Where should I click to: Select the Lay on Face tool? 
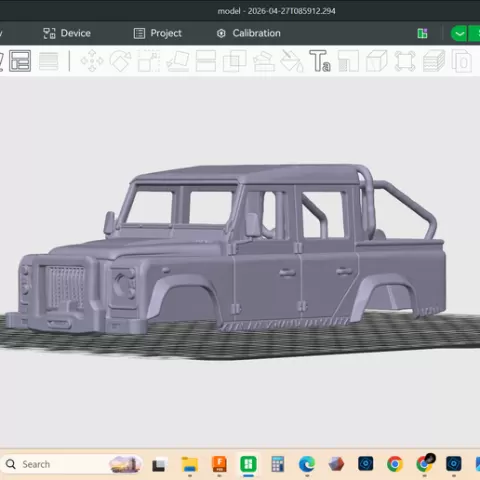coord(178,61)
